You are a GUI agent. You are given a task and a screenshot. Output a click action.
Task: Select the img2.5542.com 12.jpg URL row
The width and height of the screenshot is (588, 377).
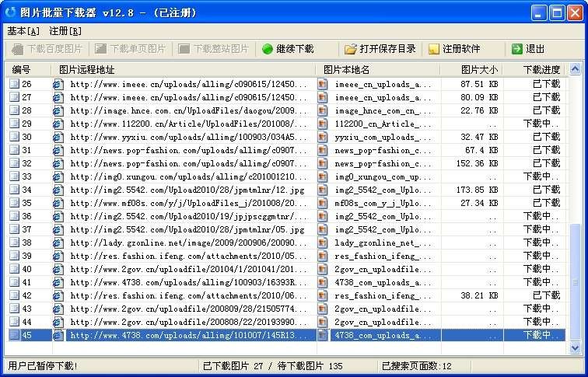tap(187, 190)
